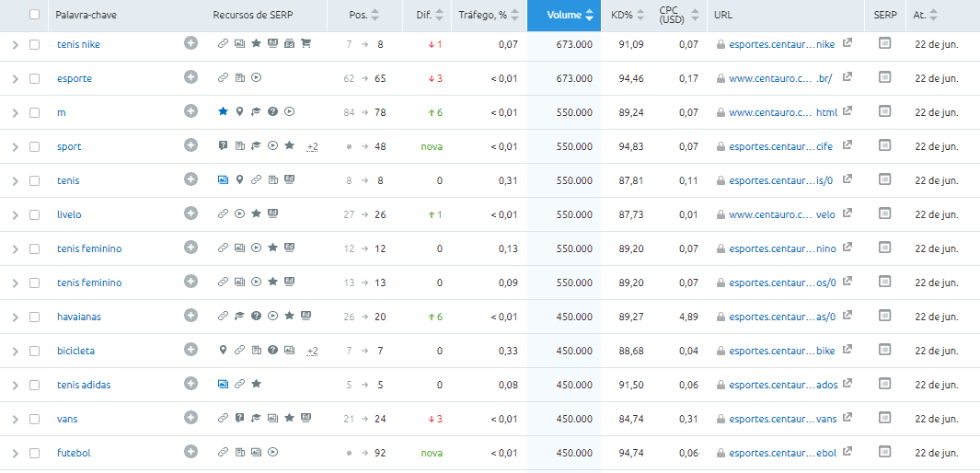Add keyword 'm' using plus icon
The width and height of the screenshot is (980, 473).
190,111
